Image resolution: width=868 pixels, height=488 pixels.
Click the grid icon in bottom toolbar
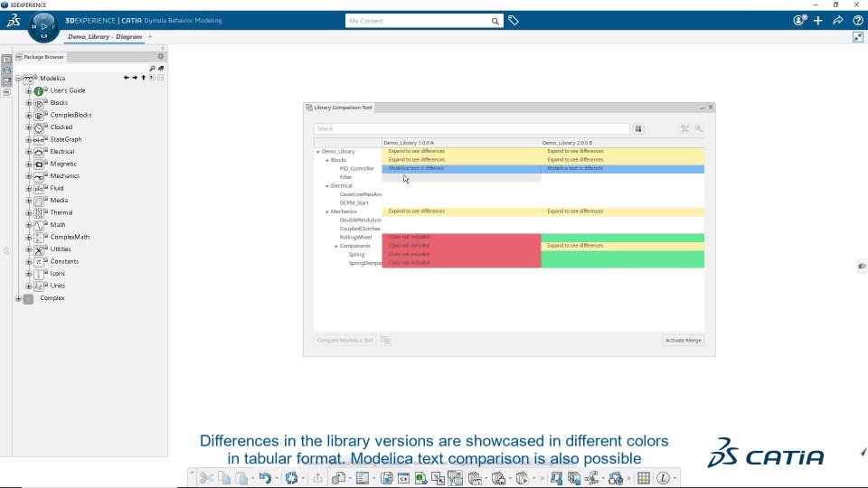[x=643, y=477]
